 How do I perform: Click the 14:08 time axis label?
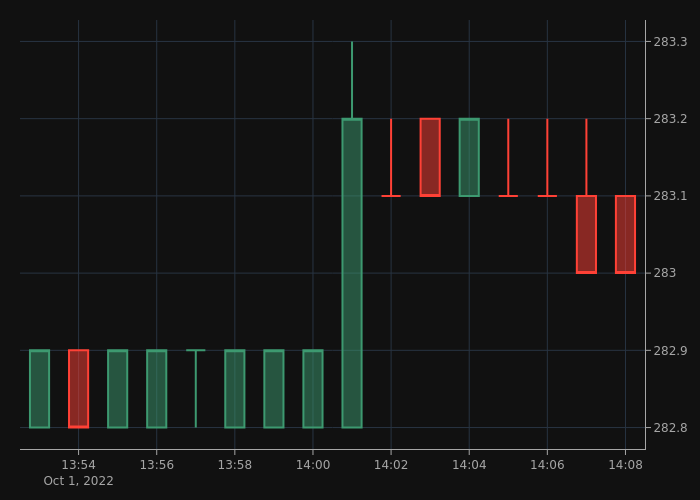625,465
